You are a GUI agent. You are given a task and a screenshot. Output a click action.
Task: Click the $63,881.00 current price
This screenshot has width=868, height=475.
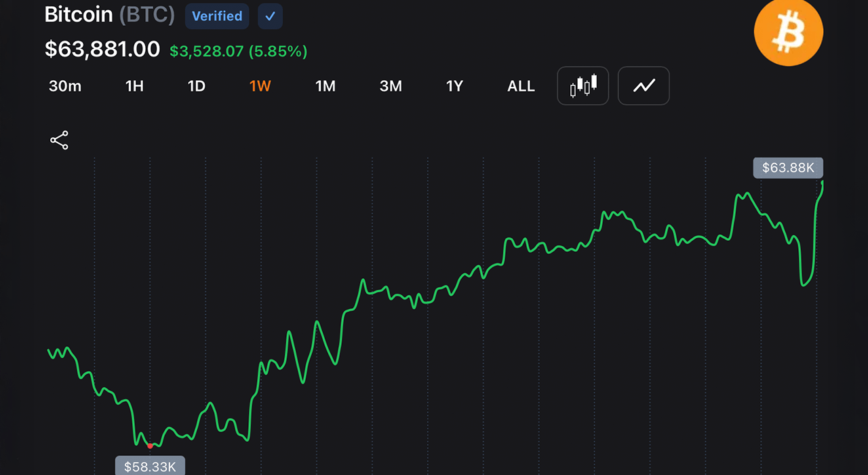pos(102,49)
